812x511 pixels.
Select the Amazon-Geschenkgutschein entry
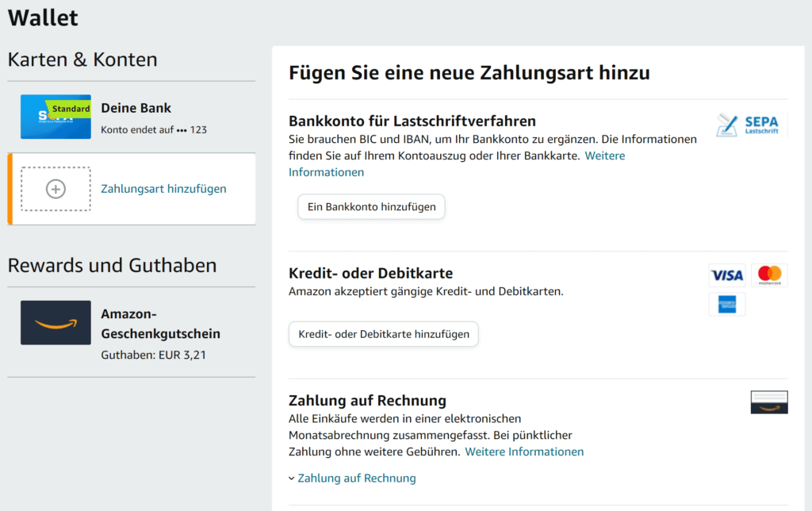[x=160, y=324]
